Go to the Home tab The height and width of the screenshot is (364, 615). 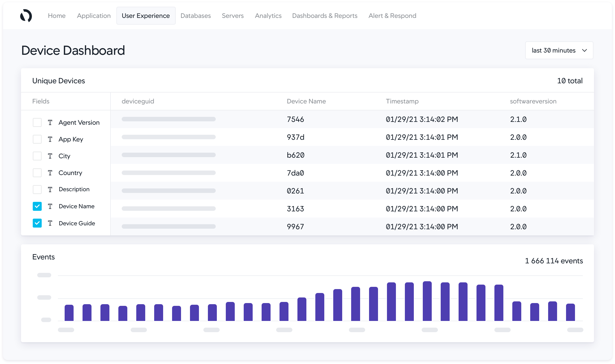click(57, 16)
